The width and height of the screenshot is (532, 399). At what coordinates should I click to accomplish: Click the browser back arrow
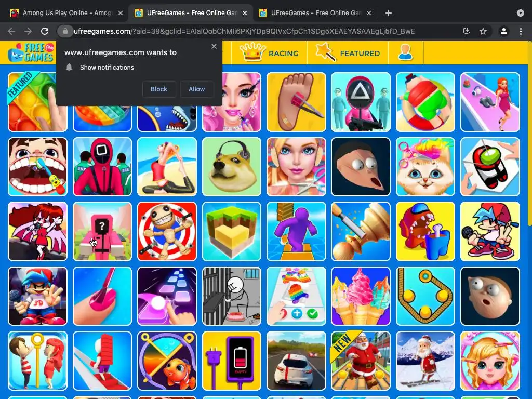[x=11, y=31]
